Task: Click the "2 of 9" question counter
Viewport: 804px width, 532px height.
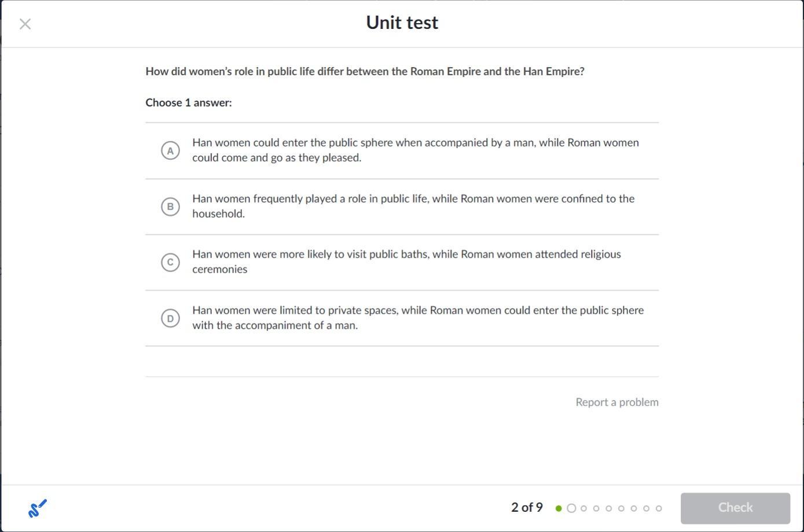Action: pyautogui.click(x=527, y=508)
